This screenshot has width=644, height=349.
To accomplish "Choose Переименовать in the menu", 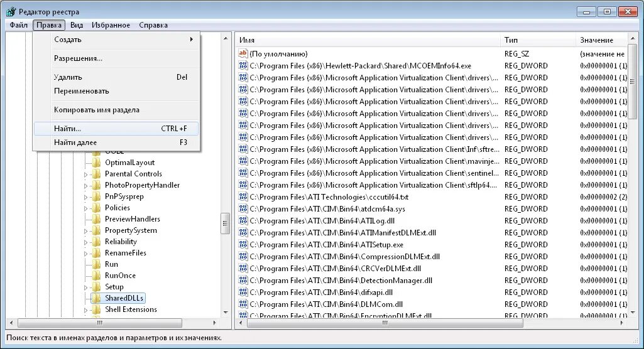I will (x=116, y=91).
